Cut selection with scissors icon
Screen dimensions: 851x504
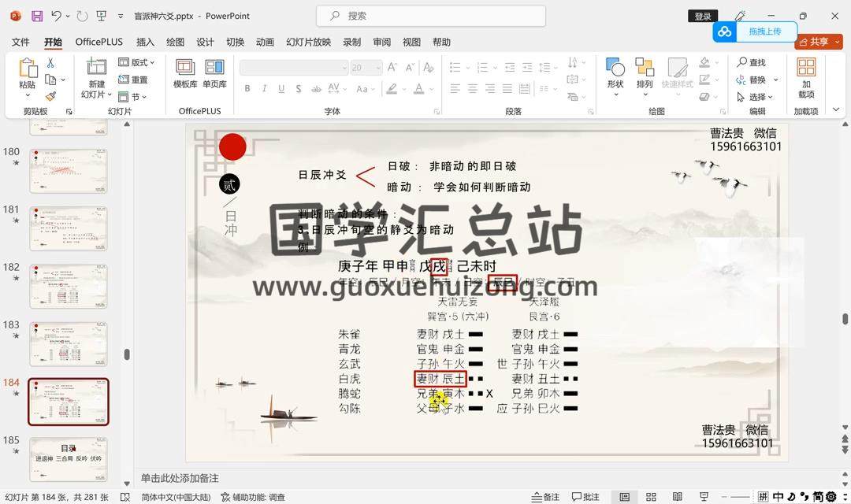point(50,63)
